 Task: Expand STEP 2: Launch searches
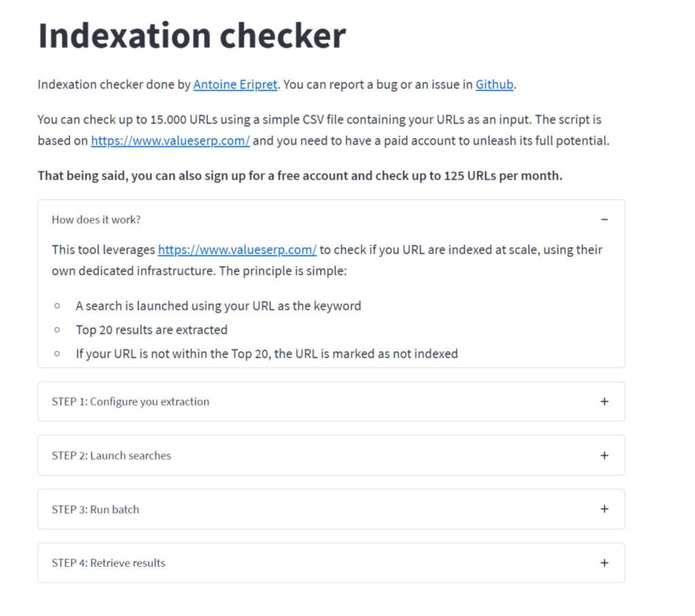click(331, 456)
